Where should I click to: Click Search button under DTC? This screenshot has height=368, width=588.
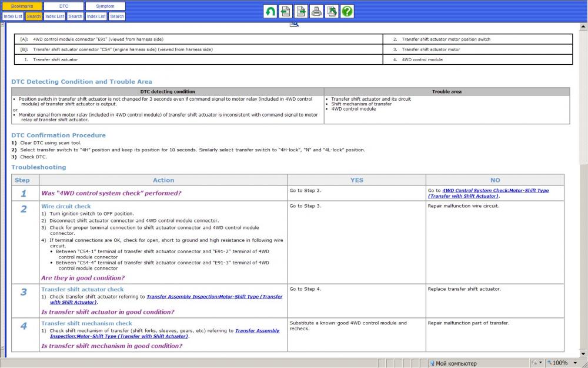[x=75, y=16]
